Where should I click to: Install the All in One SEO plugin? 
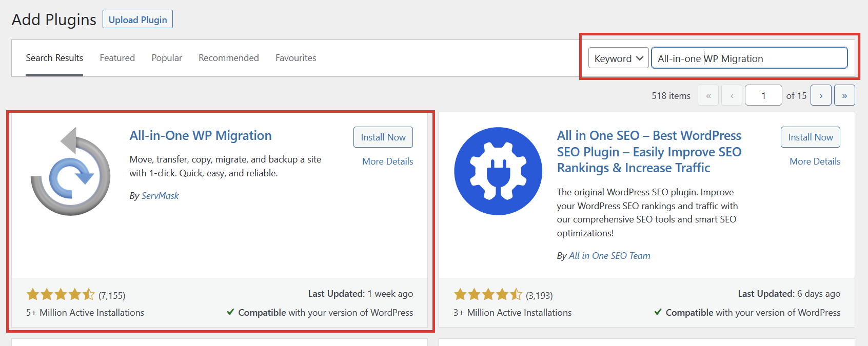click(x=811, y=137)
